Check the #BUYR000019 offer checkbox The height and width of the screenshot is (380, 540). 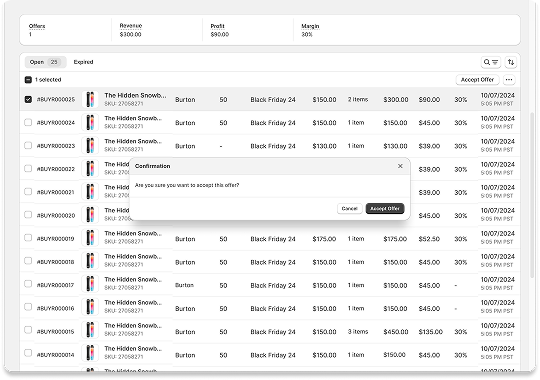point(28,238)
